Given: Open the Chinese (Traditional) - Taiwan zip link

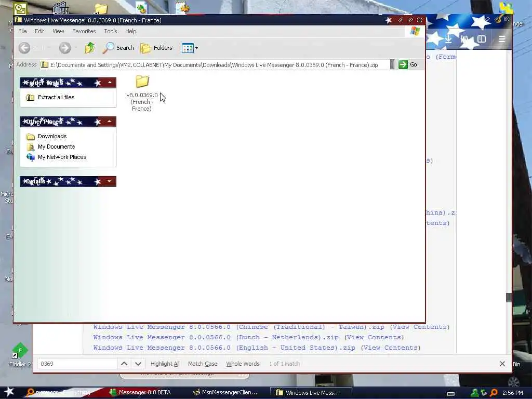Looking at the screenshot, I should (x=238, y=327).
